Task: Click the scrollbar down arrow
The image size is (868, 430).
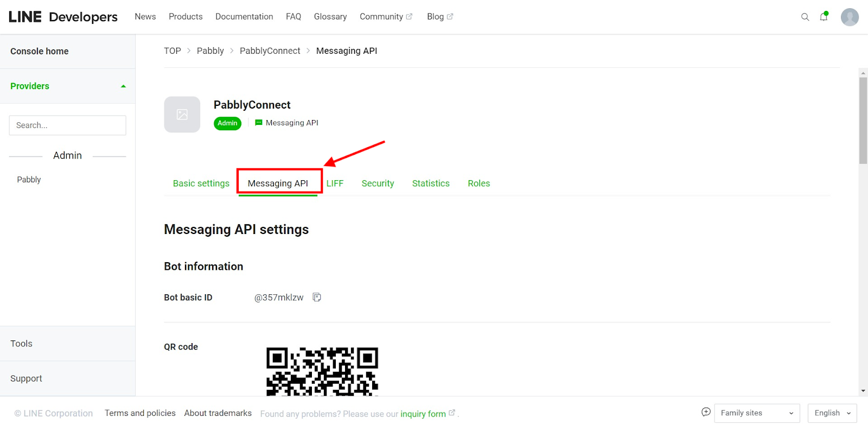Action: 863,391
